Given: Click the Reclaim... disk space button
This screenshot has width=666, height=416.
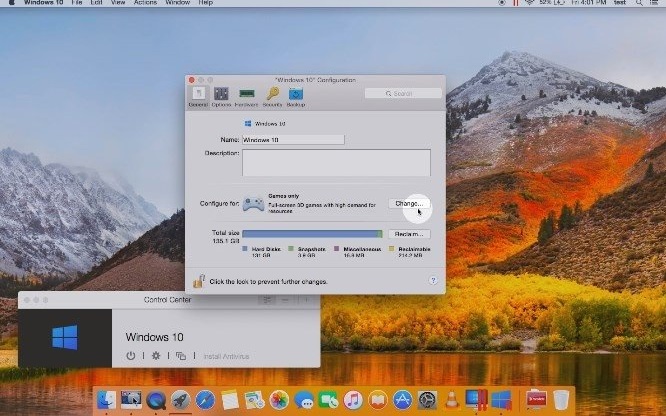Looking at the screenshot, I should 409,233.
